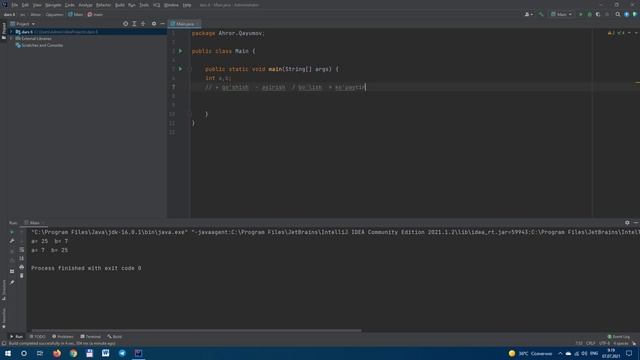Toggle Scroll to End in Run console
The height and width of the screenshot is (360, 640).
(22, 258)
